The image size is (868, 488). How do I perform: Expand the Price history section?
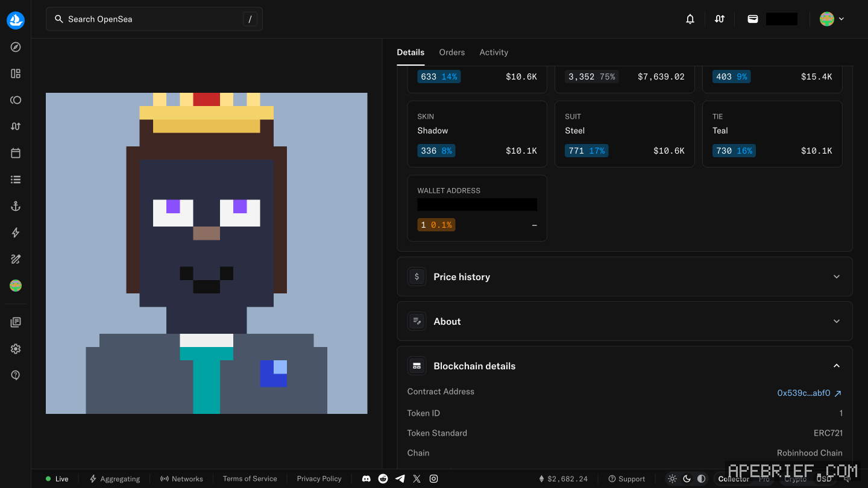[624, 277]
